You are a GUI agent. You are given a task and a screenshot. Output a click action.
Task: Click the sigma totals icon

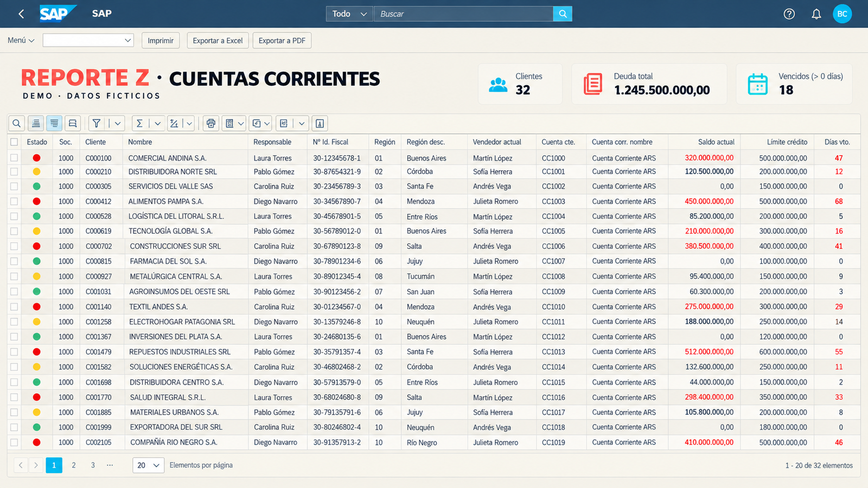click(x=139, y=124)
